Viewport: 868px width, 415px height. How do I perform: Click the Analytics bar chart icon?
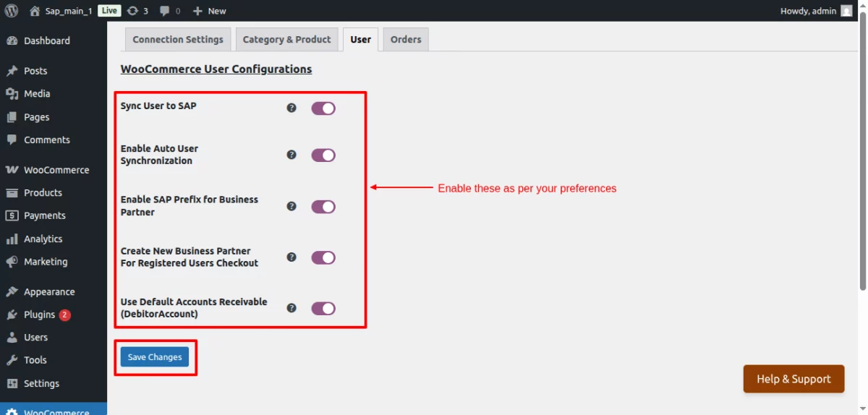click(12, 239)
